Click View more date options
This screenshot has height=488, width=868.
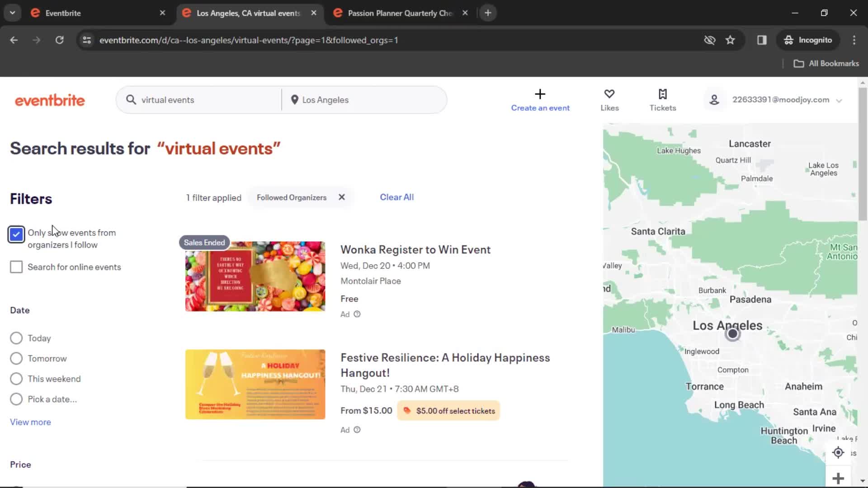click(30, 422)
